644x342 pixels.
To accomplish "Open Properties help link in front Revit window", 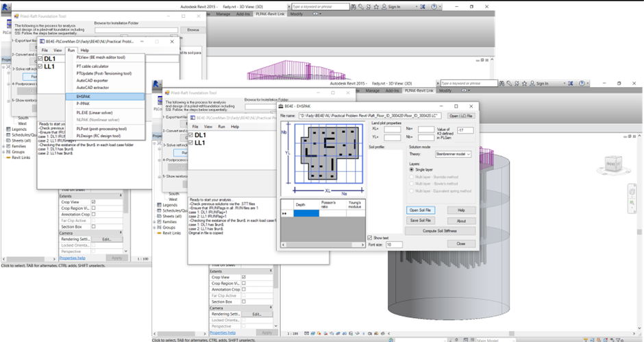I will [x=223, y=332].
